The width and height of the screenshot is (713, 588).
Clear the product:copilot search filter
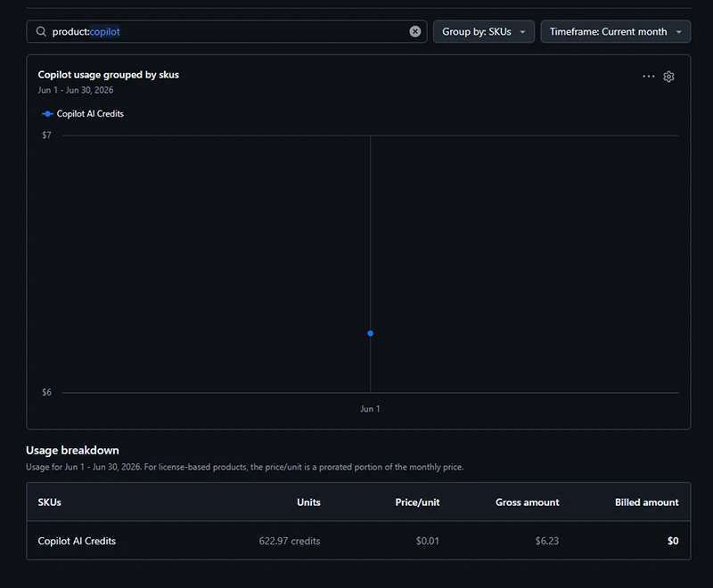click(x=414, y=31)
